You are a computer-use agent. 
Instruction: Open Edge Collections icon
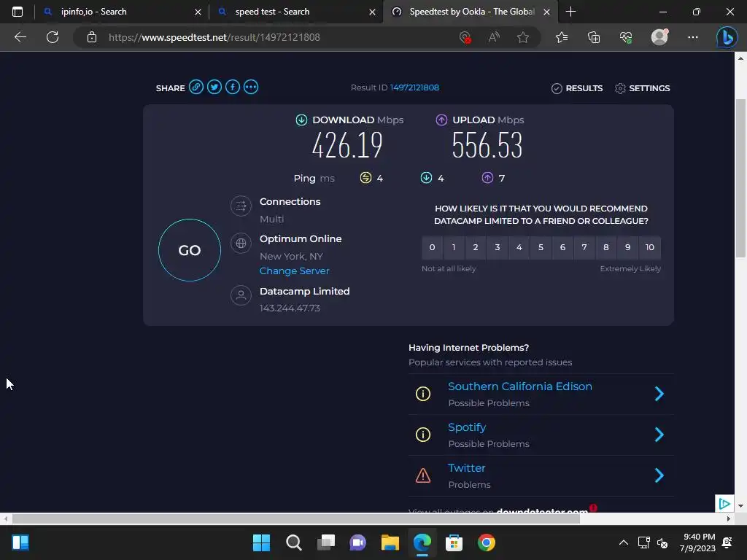coord(594,37)
